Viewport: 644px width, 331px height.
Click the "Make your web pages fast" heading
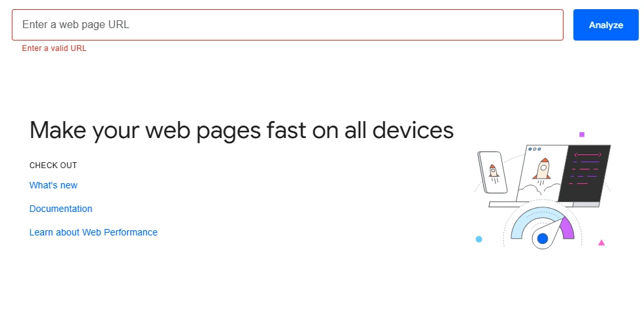pyautogui.click(x=241, y=130)
